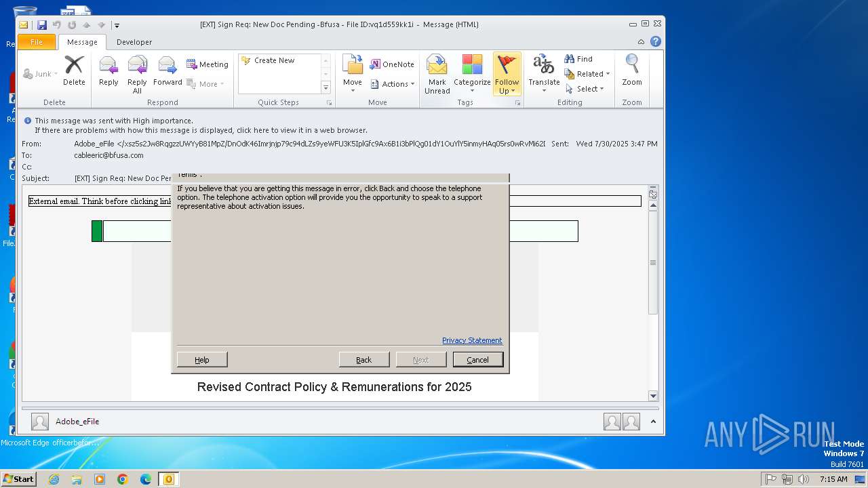868x488 pixels.
Task: Open the Quick Steps dialog launcher
Action: tap(330, 103)
